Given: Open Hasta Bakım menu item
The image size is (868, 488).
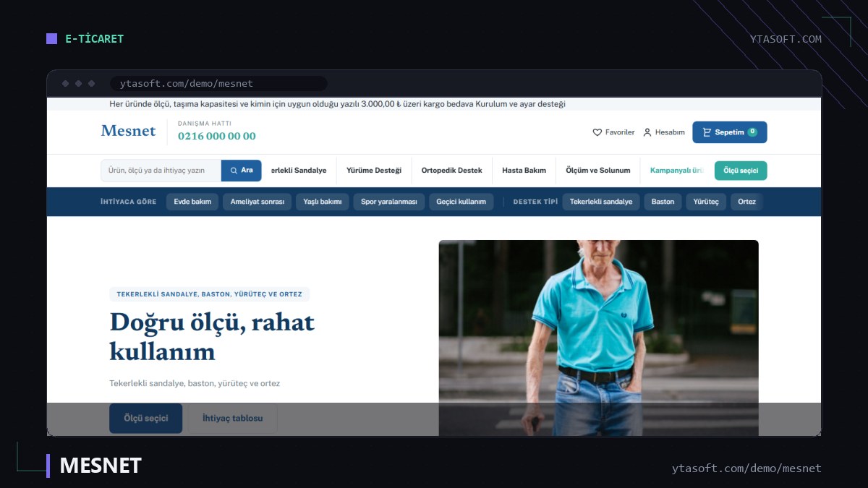Looking at the screenshot, I should click(524, 171).
